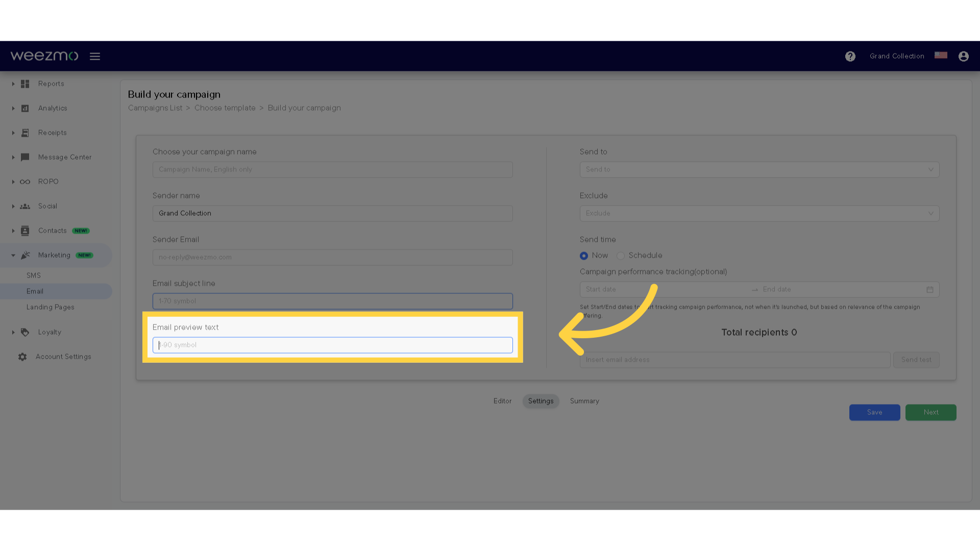Open the help question mark icon
Image resolution: width=980 pixels, height=551 pixels.
[850, 56]
